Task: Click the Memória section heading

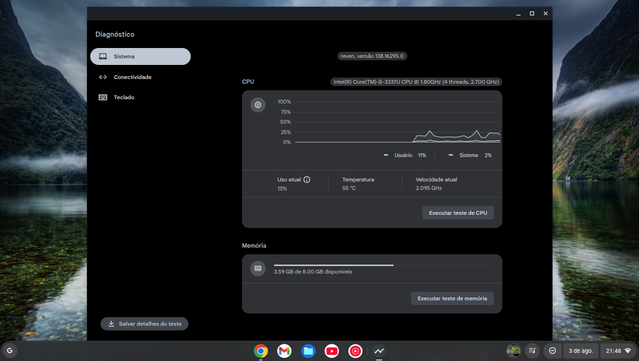Action: 254,245
